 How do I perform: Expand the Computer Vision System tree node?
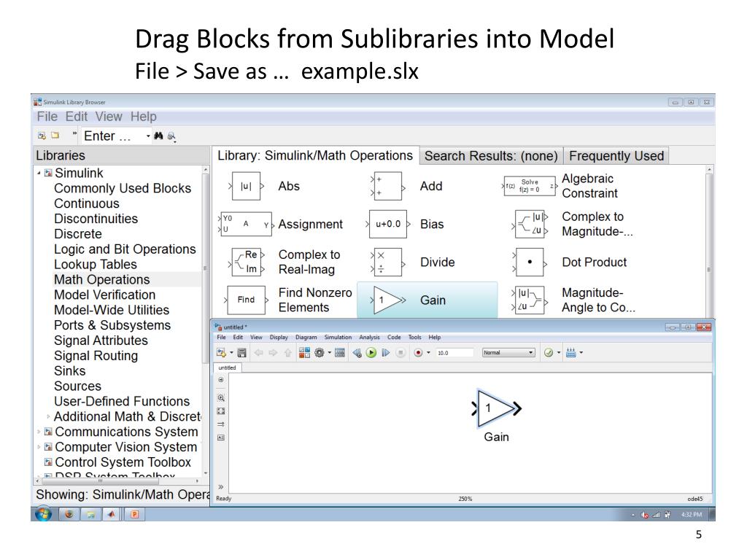[x=39, y=447]
